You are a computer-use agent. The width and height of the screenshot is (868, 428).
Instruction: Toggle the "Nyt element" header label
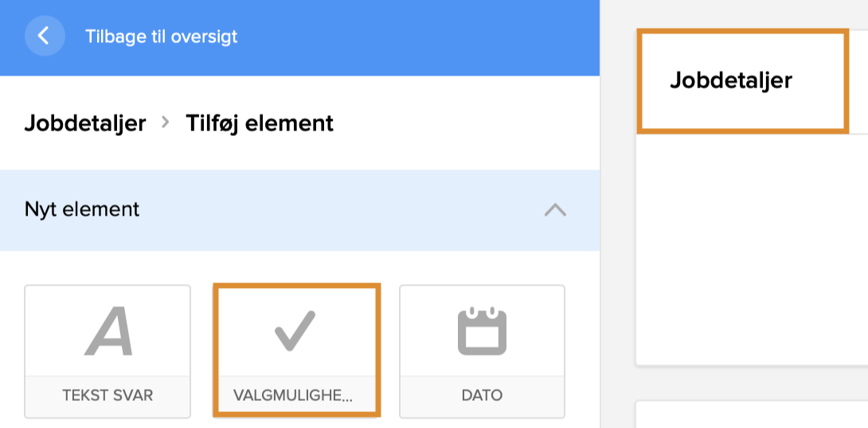pos(82,209)
